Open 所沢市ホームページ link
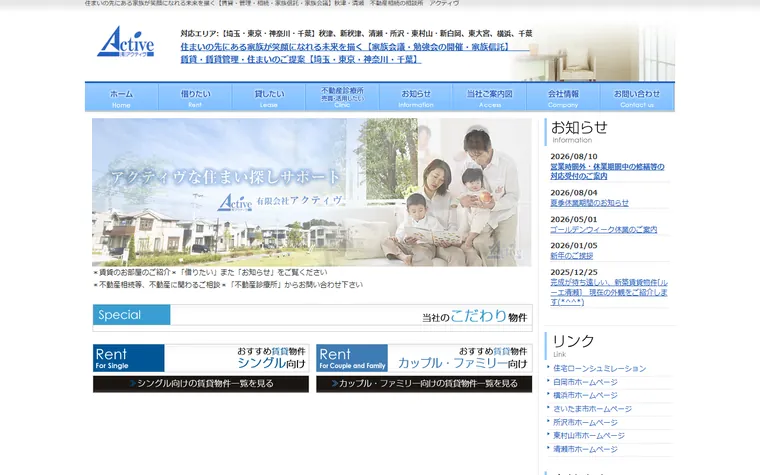This screenshot has height=475, width=760. [586, 422]
